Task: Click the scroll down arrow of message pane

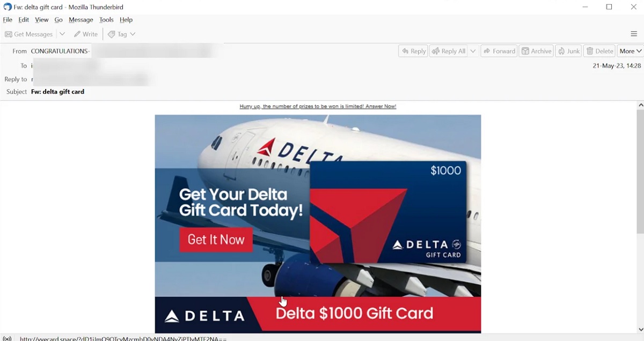Action: [x=640, y=329]
